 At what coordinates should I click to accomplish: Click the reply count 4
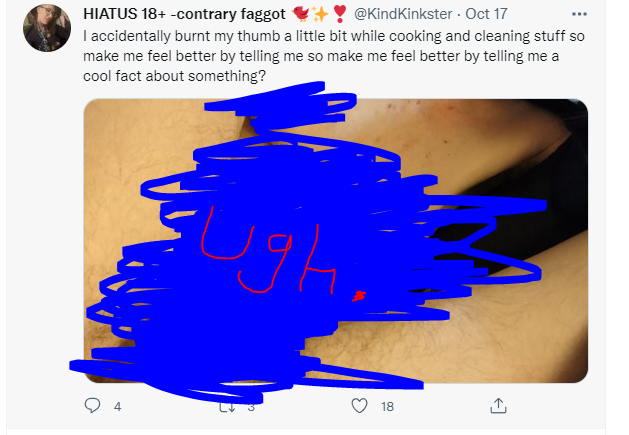tap(117, 407)
